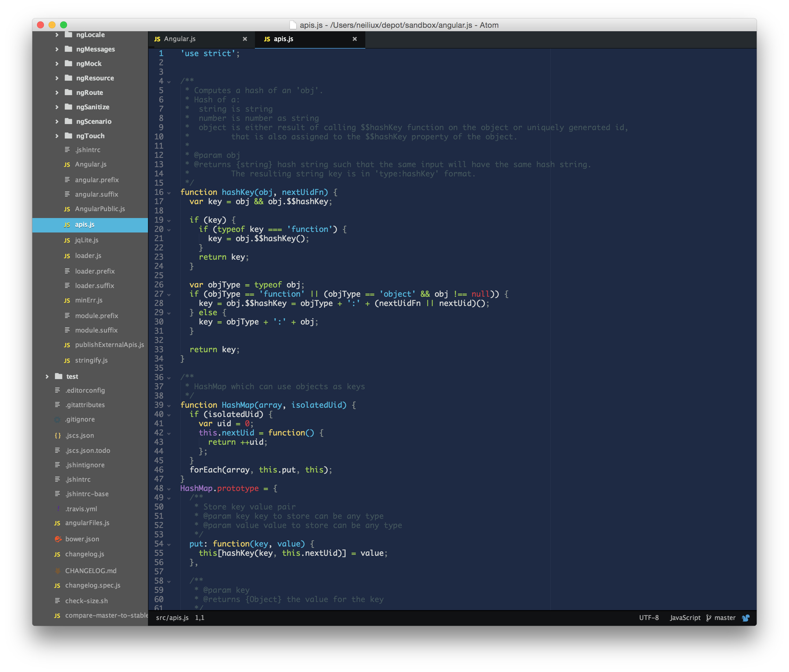Click the UTF-8 encoding selector
This screenshot has width=789, height=672.
649,618
